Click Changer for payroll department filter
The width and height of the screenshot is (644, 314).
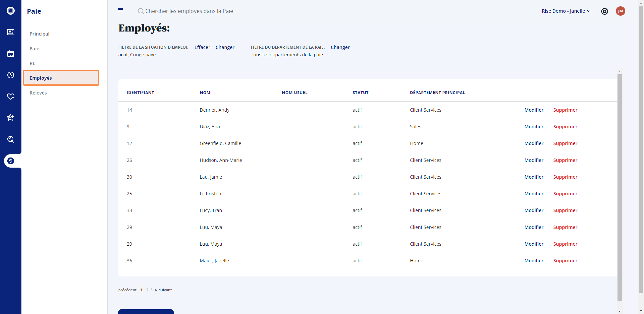(x=340, y=47)
